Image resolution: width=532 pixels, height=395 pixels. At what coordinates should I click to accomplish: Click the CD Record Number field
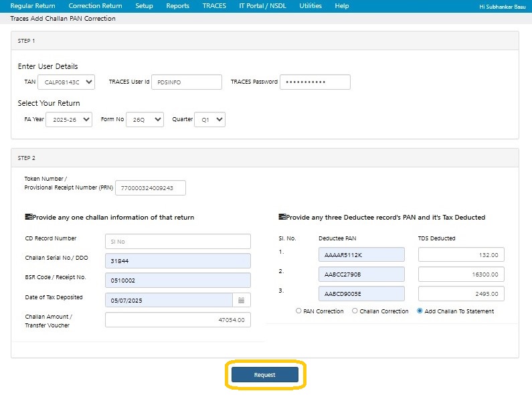click(x=177, y=241)
